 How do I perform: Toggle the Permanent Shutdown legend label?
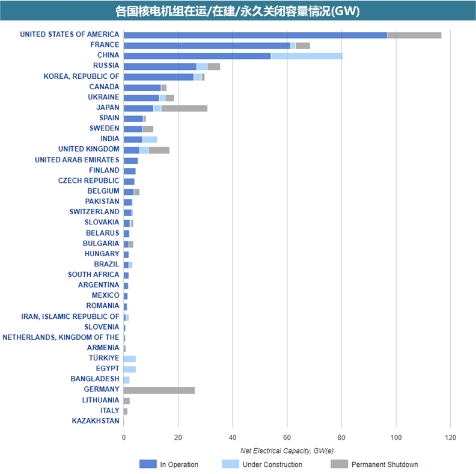pyautogui.click(x=385, y=464)
